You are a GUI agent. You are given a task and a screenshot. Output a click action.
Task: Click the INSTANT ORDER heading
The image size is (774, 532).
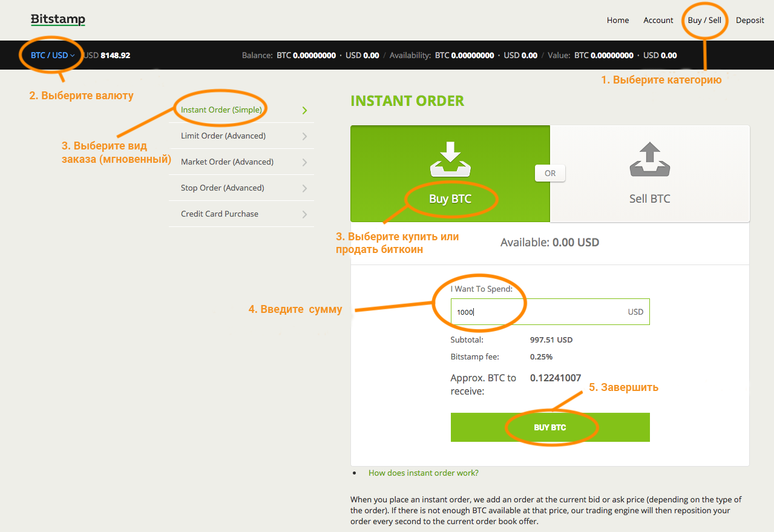(x=407, y=101)
